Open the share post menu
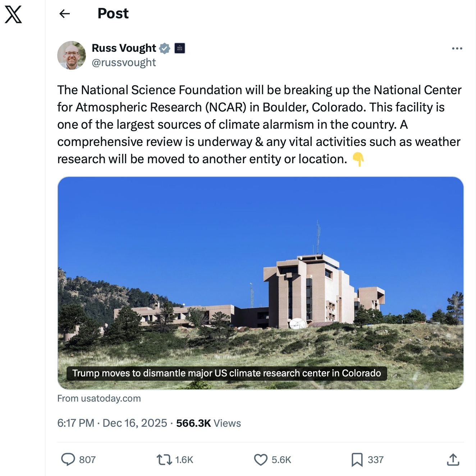 tap(453, 459)
